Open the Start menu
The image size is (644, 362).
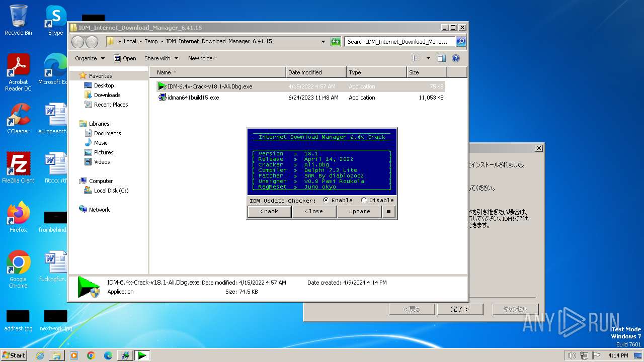click(14, 355)
